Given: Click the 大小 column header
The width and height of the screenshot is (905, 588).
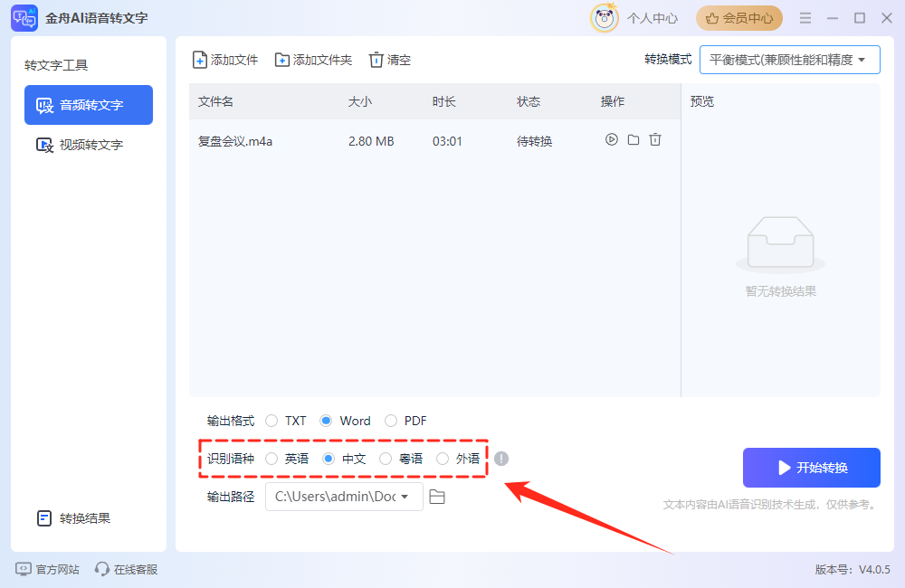Looking at the screenshot, I should point(360,101).
